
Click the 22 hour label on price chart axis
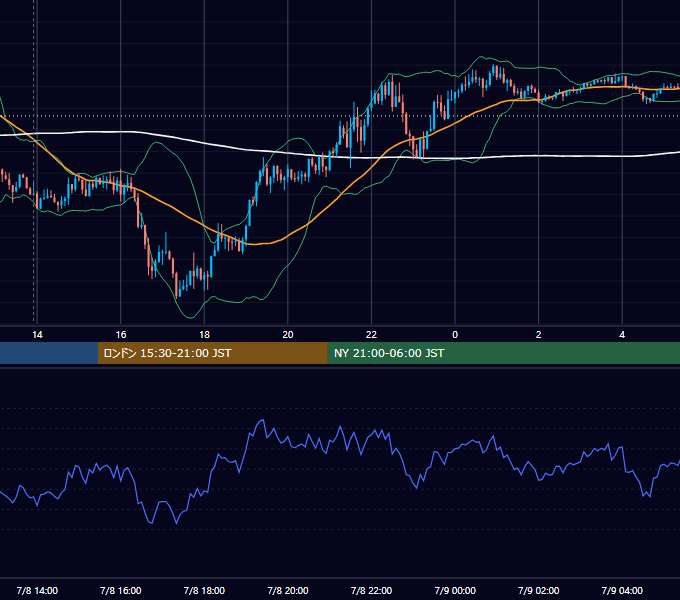click(x=371, y=335)
